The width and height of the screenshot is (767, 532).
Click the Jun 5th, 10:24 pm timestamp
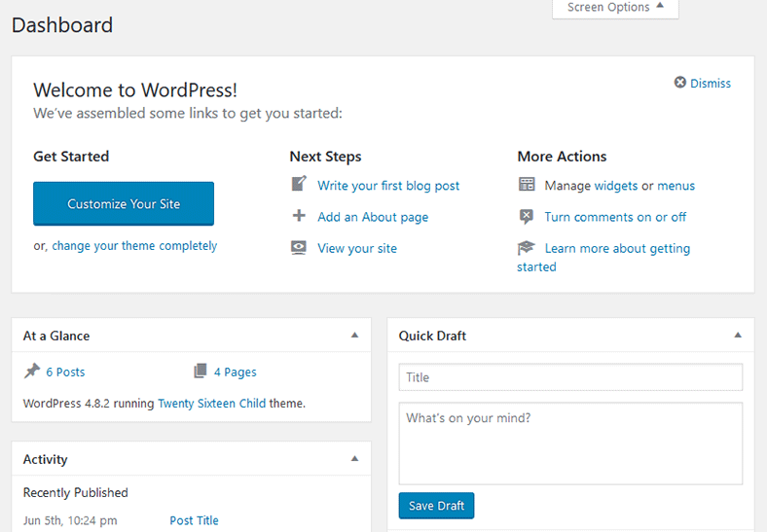[x=70, y=520]
